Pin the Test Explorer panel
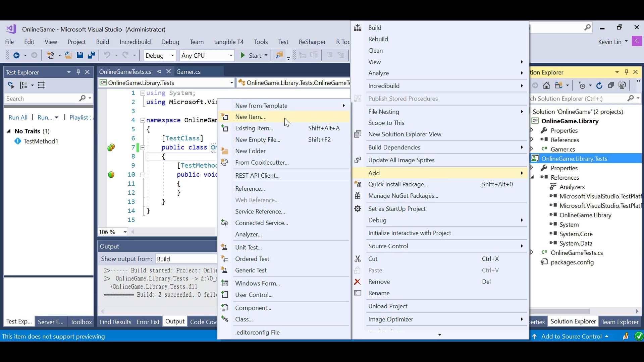This screenshot has width=644, height=362. 78,72
